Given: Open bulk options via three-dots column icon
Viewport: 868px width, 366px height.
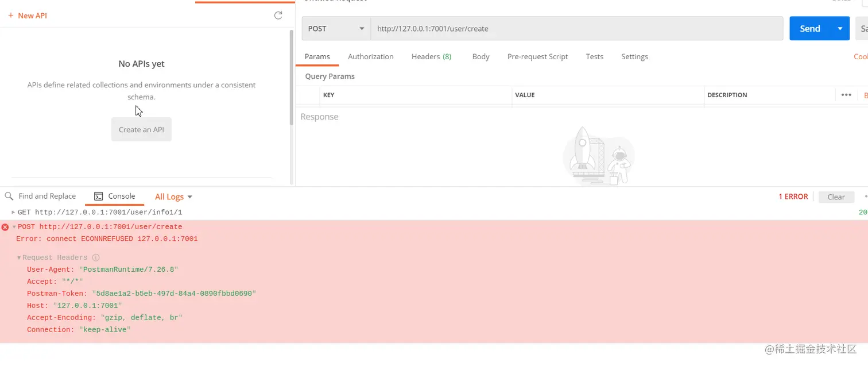Looking at the screenshot, I should (x=846, y=95).
